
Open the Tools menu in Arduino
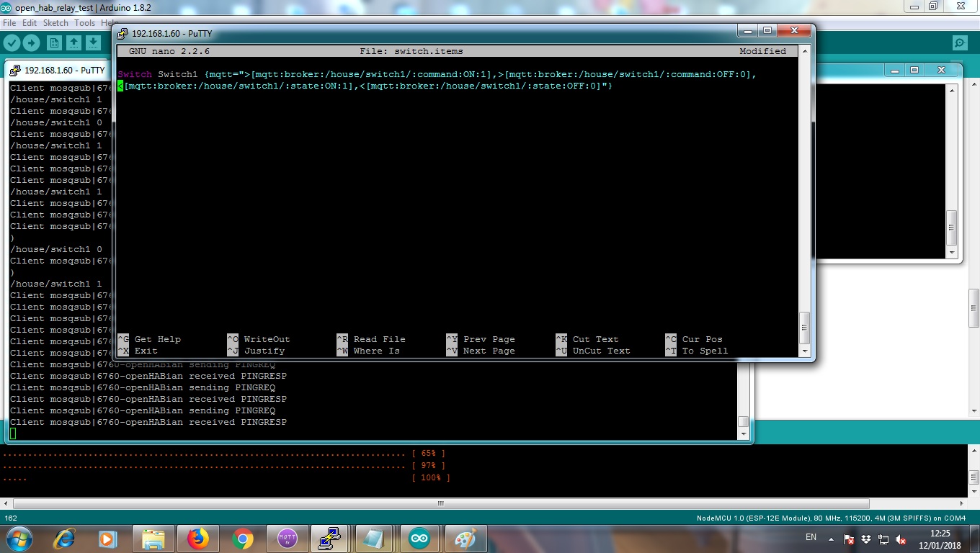(84, 23)
